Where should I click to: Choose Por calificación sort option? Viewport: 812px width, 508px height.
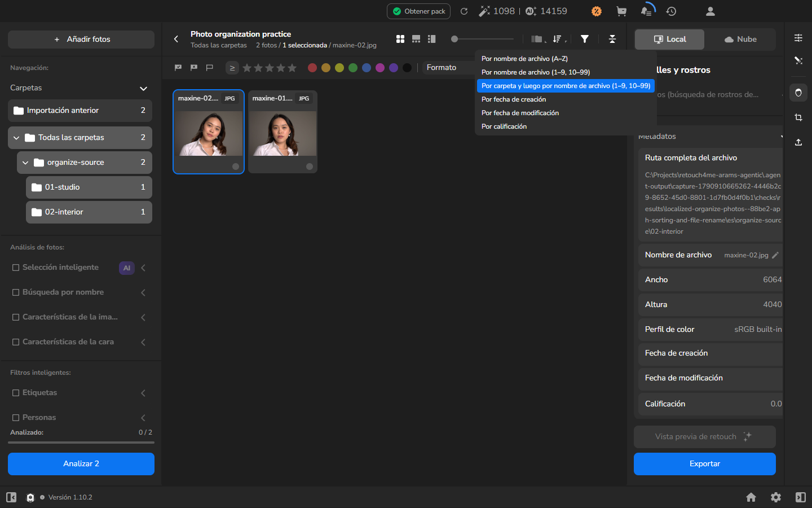tap(566, 126)
